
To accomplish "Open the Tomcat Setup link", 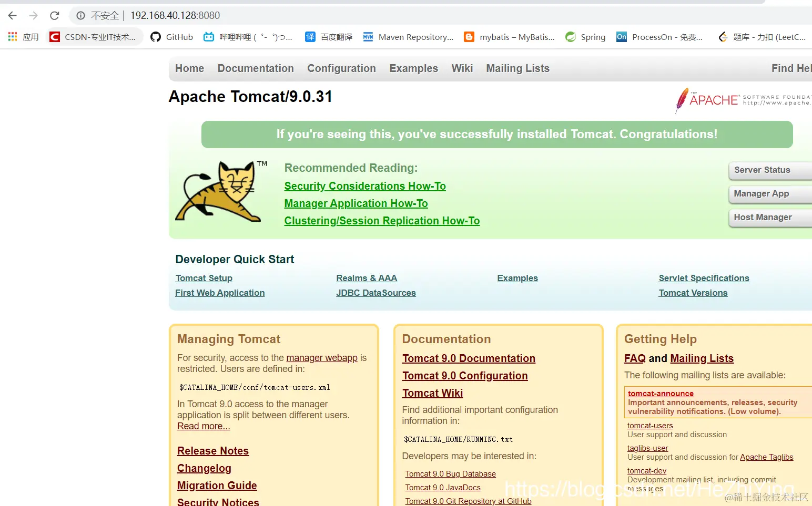I will click(204, 278).
